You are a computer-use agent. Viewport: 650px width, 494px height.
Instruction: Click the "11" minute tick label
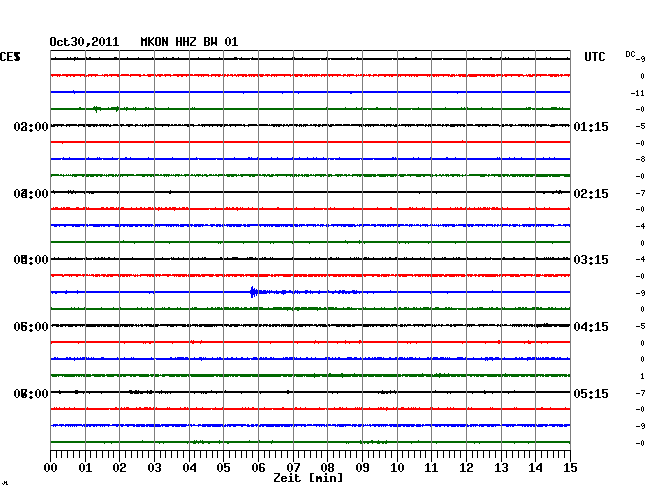[431, 468]
